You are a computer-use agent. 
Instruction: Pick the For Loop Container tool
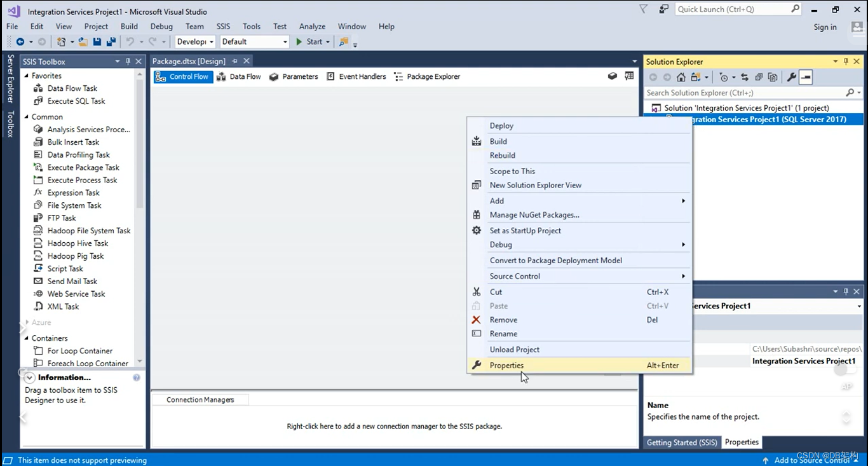tap(79, 350)
